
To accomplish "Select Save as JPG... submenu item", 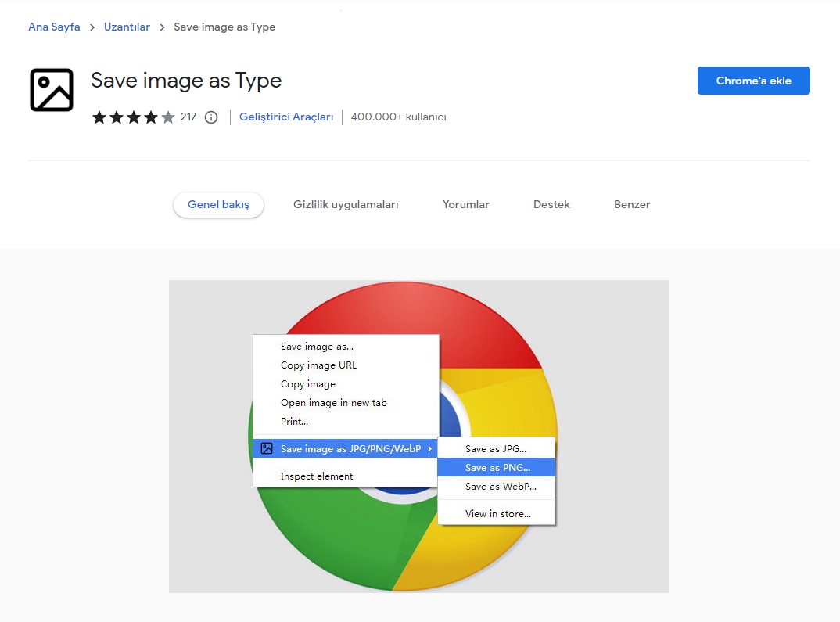I will pos(496,449).
